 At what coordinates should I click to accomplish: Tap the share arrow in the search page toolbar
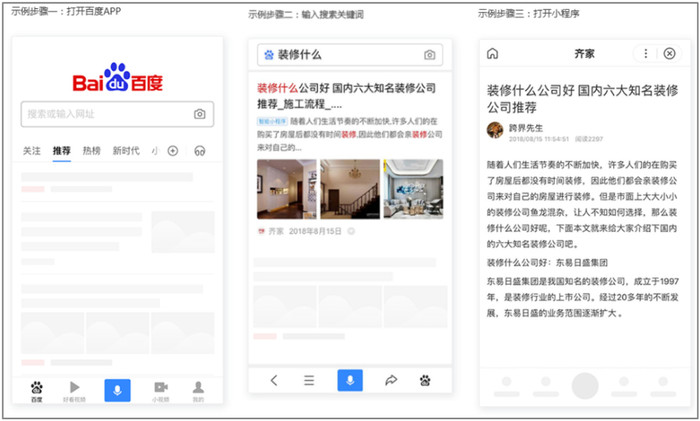(x=391, y=380)
